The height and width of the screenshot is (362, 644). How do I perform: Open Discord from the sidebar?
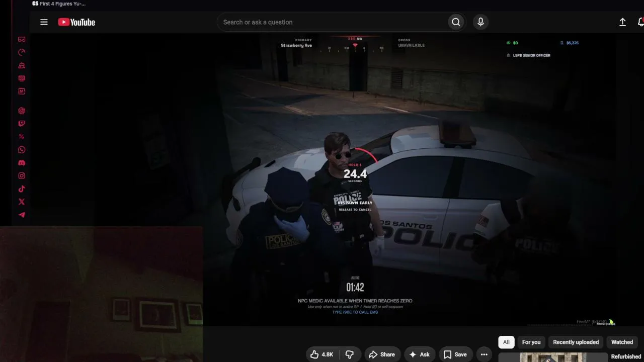point(22,163)
